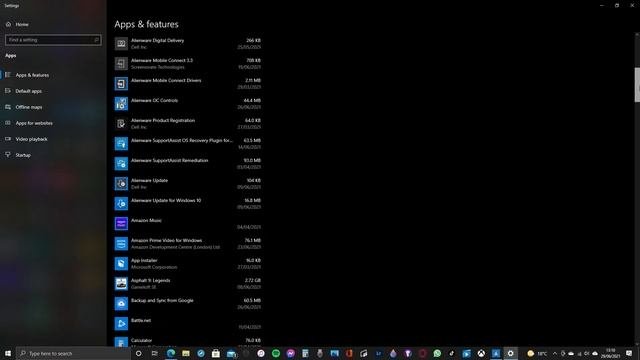
Task: Open the taskbar clock and date
Action: pos(611,353)
